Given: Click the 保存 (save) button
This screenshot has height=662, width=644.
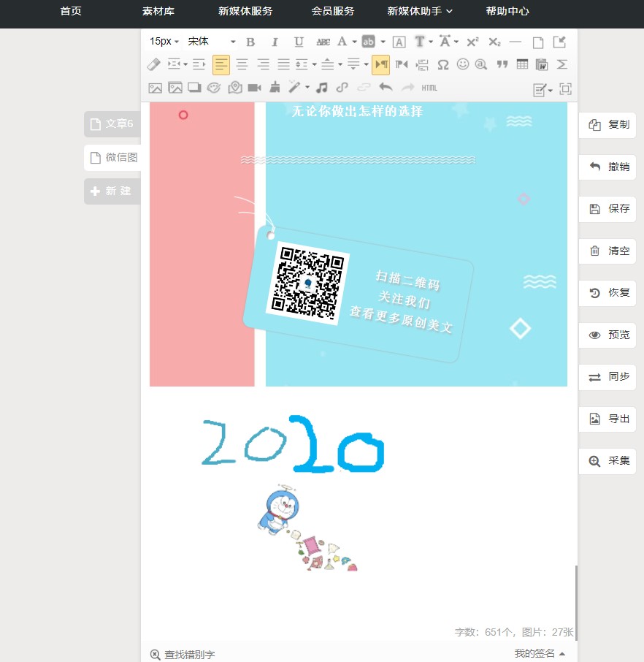Looking at the screenshot, I should coord(608,209).
